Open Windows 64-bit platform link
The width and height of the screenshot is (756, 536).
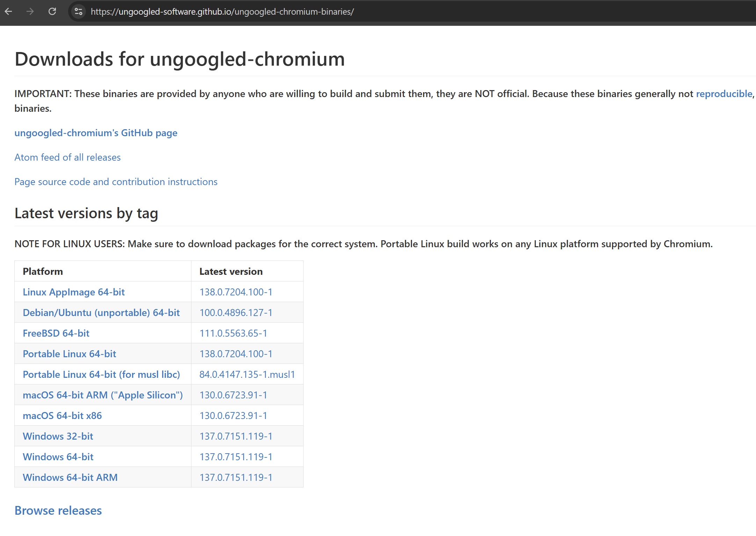pyautogui.click(x=58, y=457)
